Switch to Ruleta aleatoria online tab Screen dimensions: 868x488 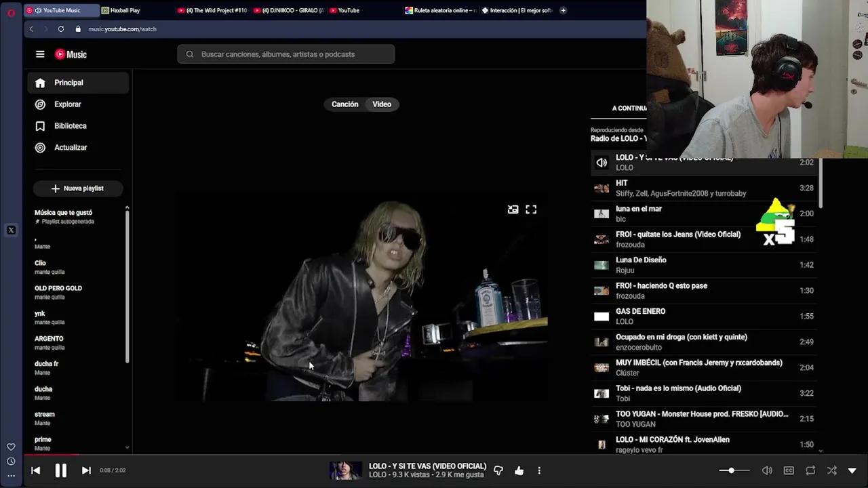441,10
